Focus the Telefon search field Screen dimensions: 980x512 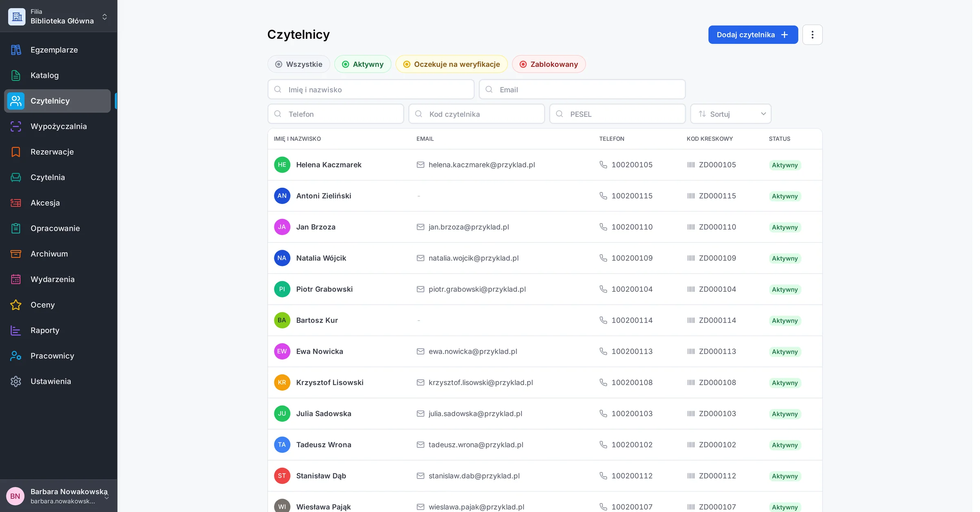336,114
